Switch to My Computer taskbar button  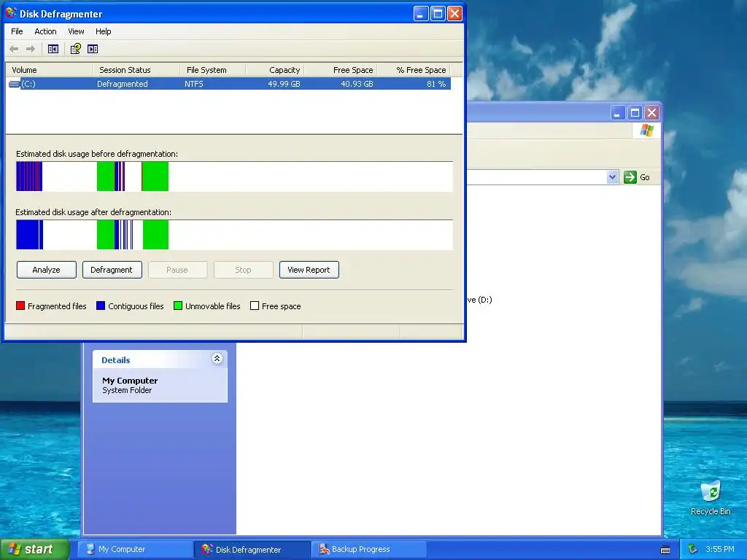pos(134,549)
